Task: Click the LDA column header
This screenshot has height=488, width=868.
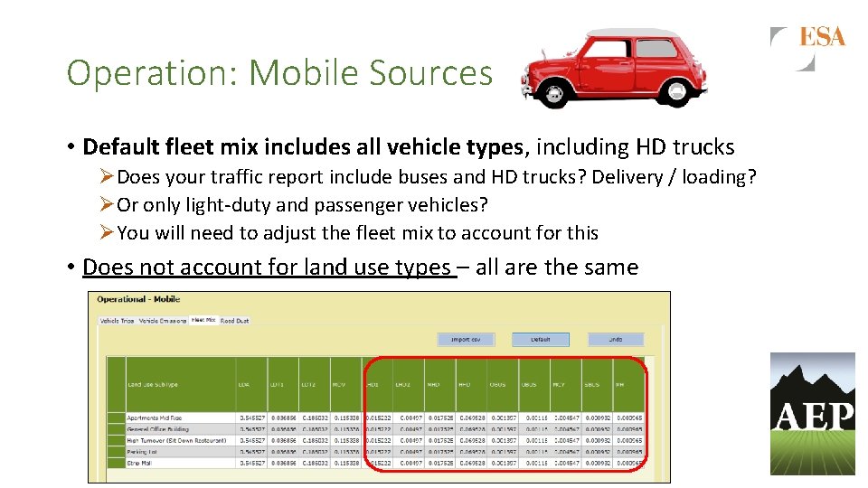Action: pos(251,385)
